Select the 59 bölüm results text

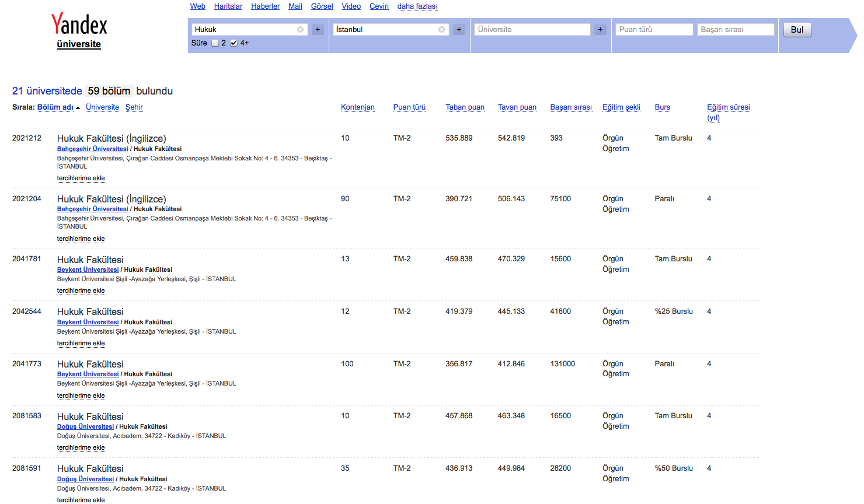109,91
